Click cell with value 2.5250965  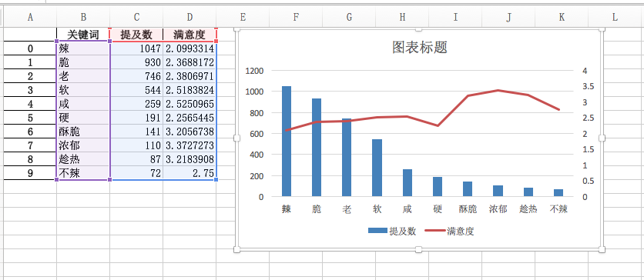(x=190, y=104)
